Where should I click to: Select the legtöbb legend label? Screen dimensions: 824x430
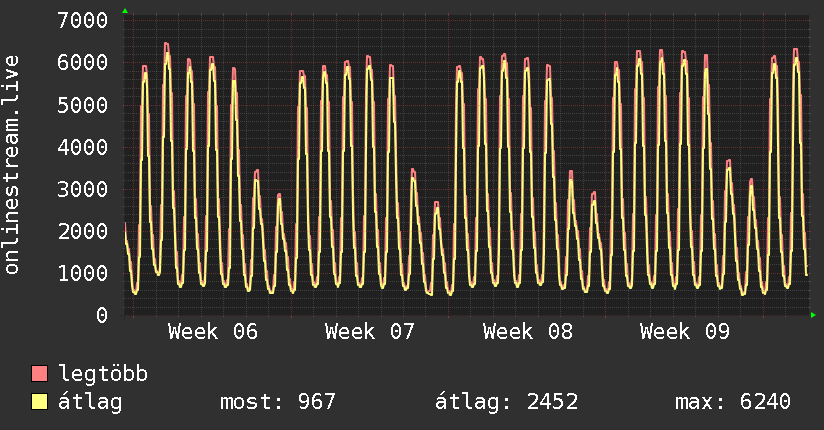pyautogui.click(x=103, y=373)
